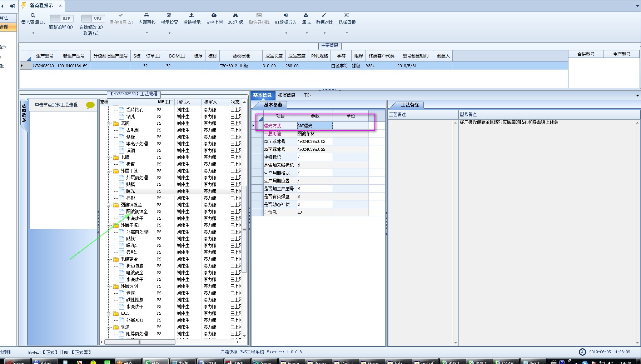This screenshot has height=364, width=641.
Task: Click the 保存信息 checkmark icon
Action: pos(121,15)
